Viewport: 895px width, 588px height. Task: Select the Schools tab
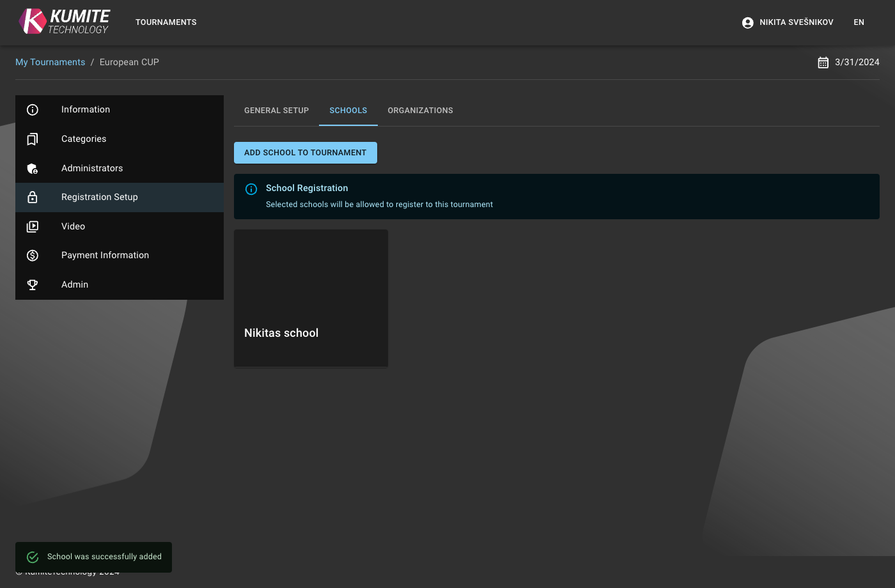tap(348, 111)
